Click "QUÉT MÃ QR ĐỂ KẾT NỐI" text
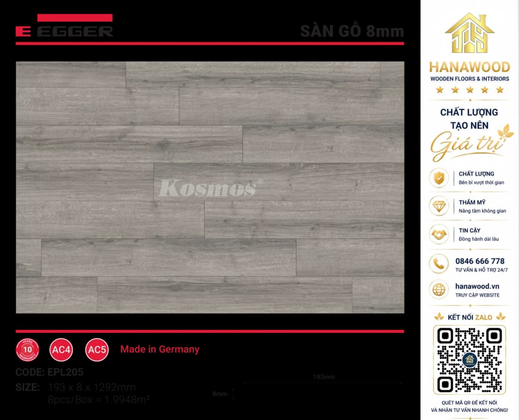This screenshot has height=420, width=519. pos(469,403)
